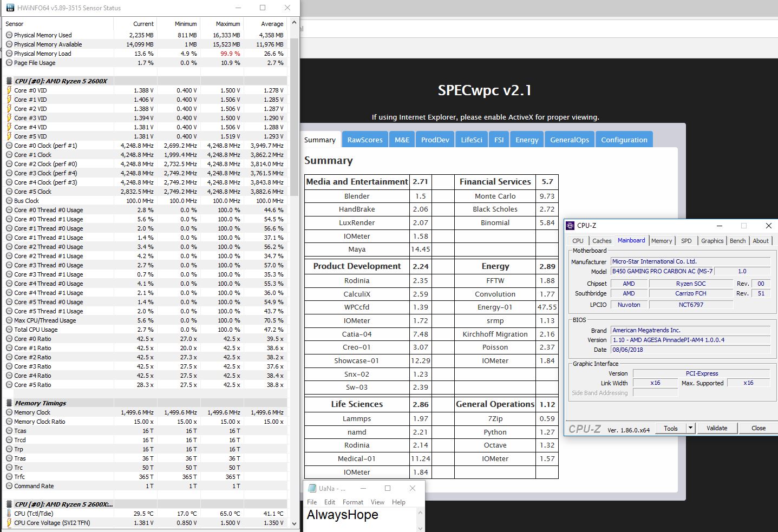Click the HWiNFO vertical scrollbar thumb
The width and height of the screenshot is (778, 532).
(x=294, y=116)
